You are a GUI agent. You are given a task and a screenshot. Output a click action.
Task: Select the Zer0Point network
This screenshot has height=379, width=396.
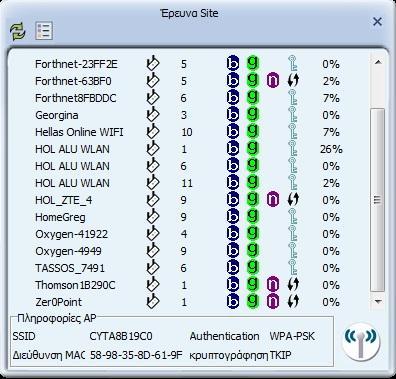click(58, 302)
